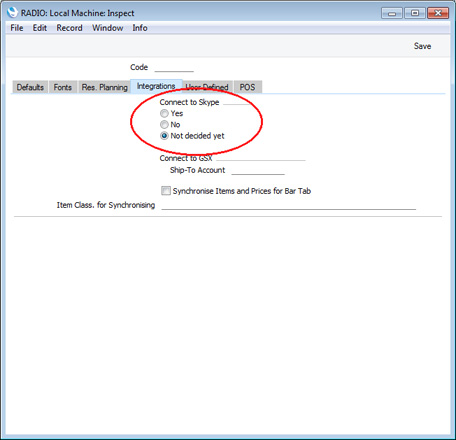Image resolution: width=456 pixels, height=440 pixels.
Task: Switch to the Defaults tab
Action: [x=30, y=87]
